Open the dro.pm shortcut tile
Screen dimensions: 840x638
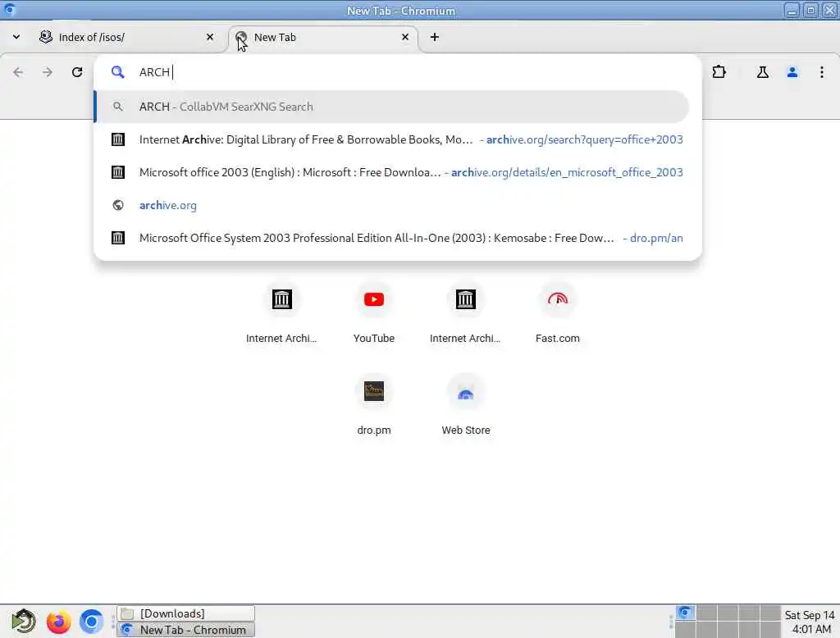[374, 404]
